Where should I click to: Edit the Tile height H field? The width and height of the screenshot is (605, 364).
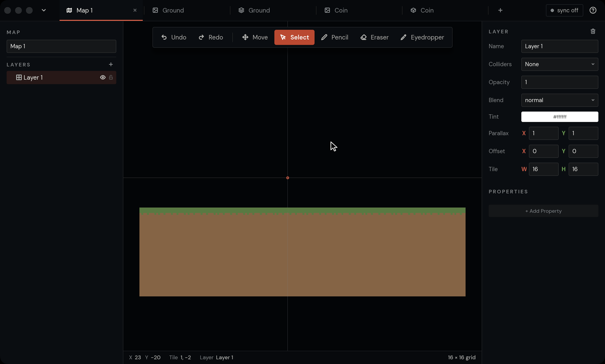pos(583,169)
